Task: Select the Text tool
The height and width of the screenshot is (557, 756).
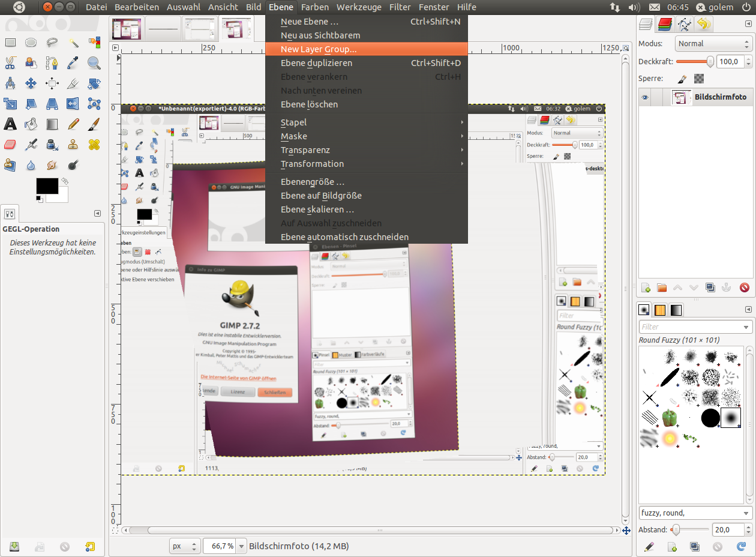Action: tap(10, 124)
